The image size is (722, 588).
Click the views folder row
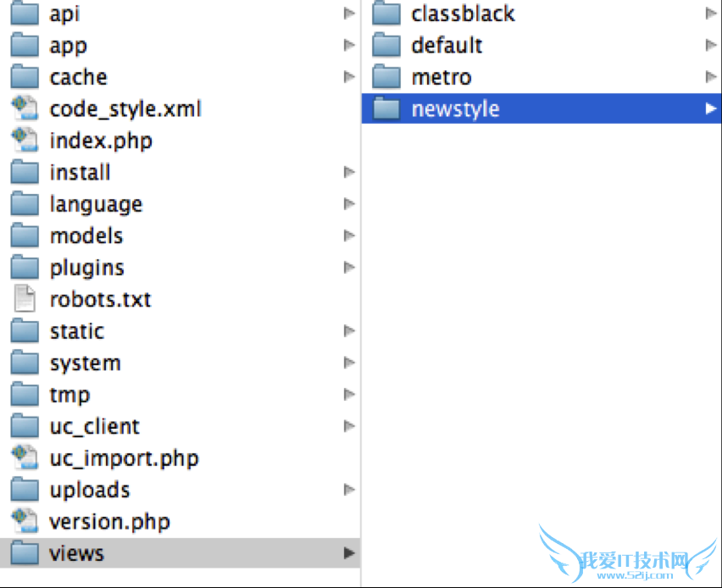click(x=76, y=554)
